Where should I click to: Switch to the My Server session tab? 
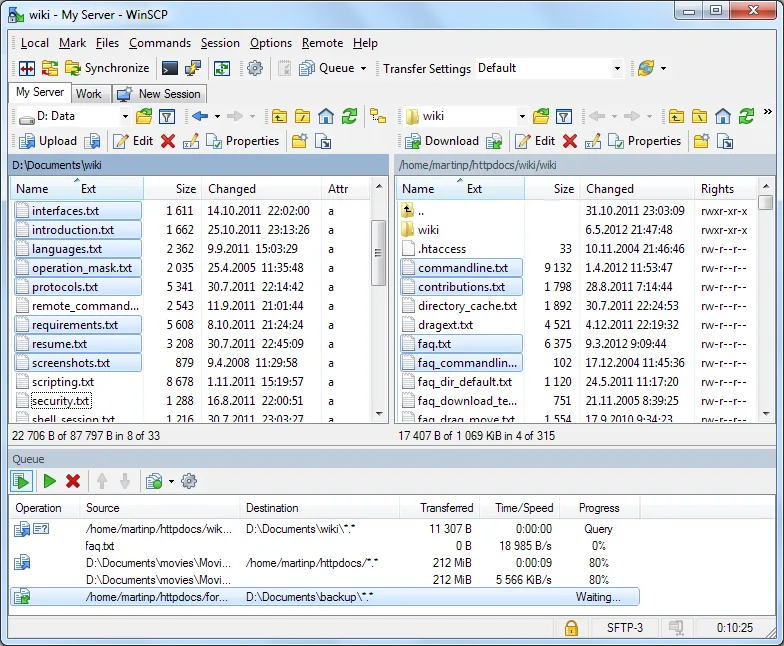click(40, 92)
